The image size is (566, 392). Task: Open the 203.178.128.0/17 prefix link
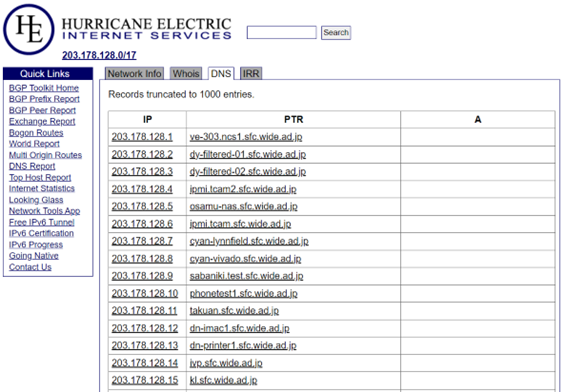(99, 55)
